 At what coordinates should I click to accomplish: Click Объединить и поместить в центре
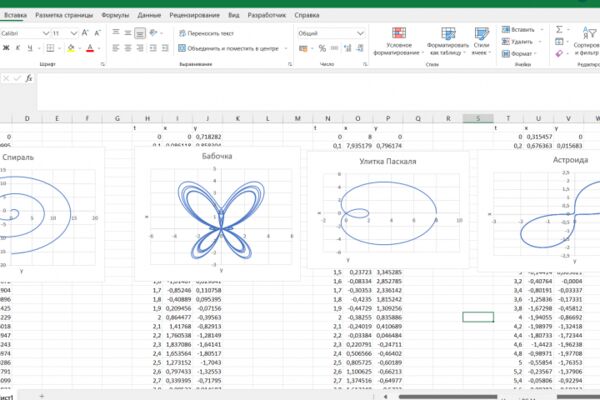click(x=228, y=49)
